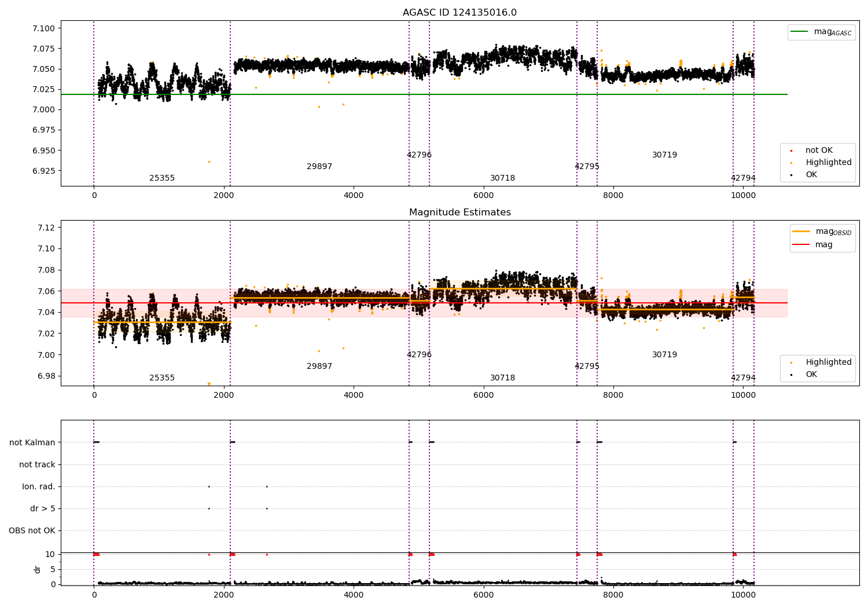Click the 'not Kalman' axis label
868x608 pixels.
coord(32,442)
